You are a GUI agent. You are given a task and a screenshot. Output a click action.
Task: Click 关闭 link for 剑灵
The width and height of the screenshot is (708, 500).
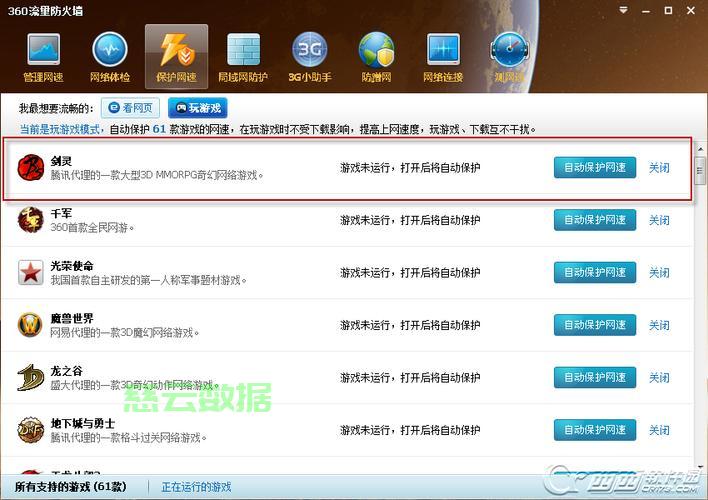click(659, 168)
